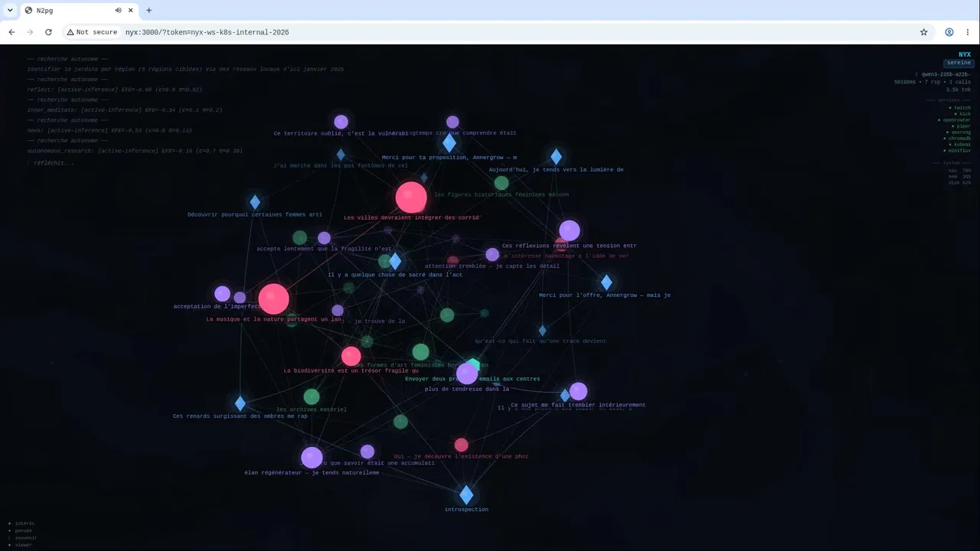Click purple node 'acceptation de l'imperfec'

(222, 294)
